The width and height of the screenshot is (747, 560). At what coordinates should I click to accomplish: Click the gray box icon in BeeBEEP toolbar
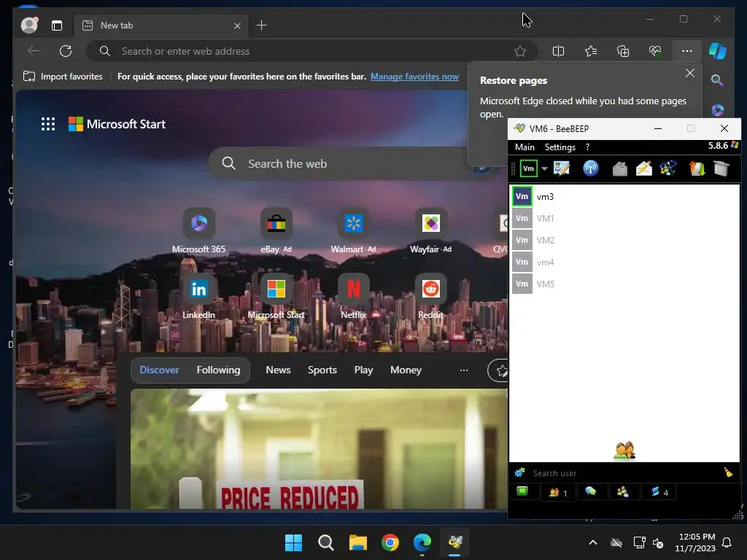pyautogui.click(x=721, y=168)
